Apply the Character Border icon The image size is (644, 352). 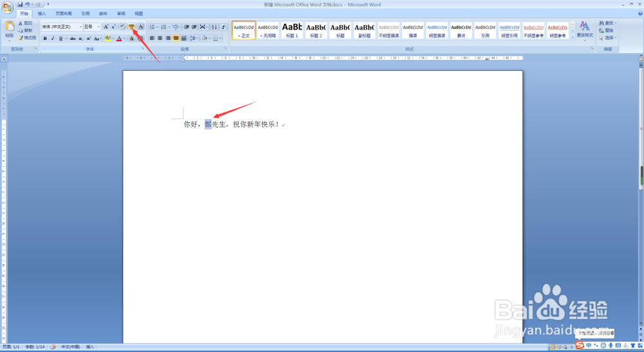pos(141,26)
